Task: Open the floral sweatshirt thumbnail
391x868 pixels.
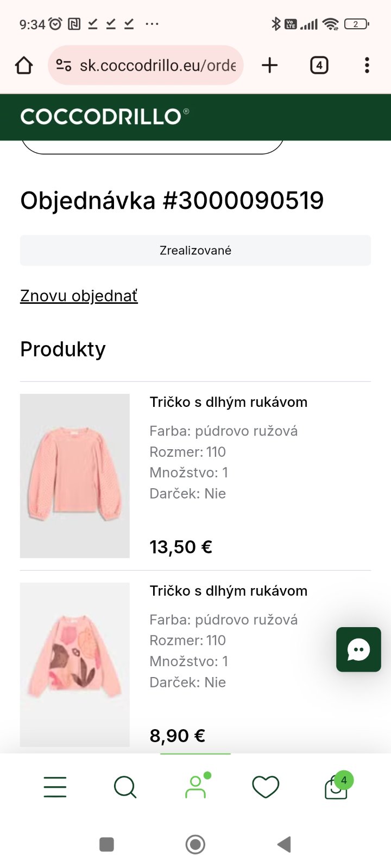Action: [x=75, y=665]
